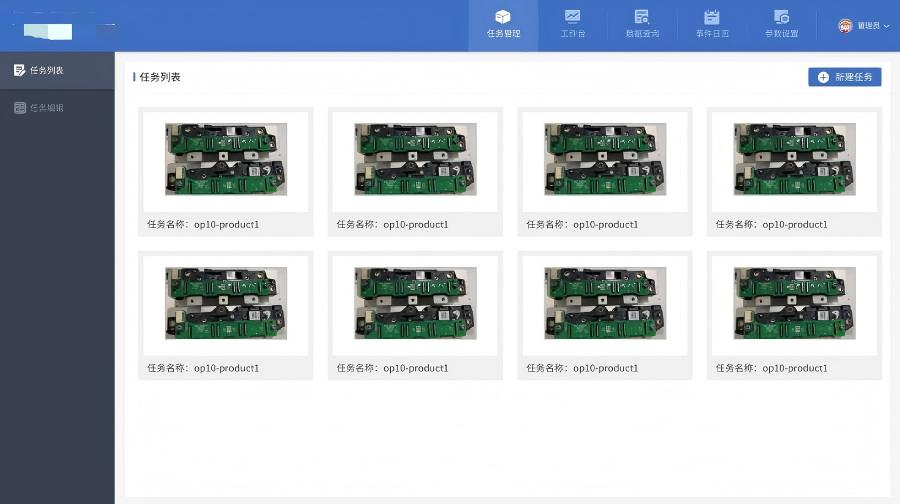Image resolution: width=900 pixels, height=504 pixels.
Task: Open the last op10-product1 card in bottom row
Action: click(794, 315)
